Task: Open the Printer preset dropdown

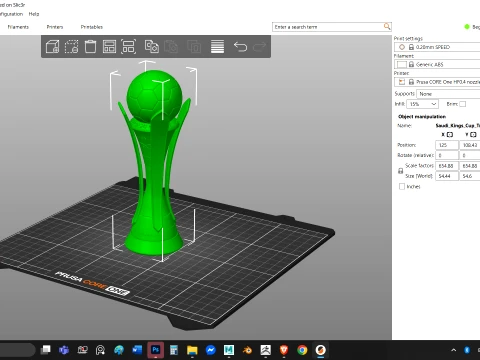Action: point(437,82)
